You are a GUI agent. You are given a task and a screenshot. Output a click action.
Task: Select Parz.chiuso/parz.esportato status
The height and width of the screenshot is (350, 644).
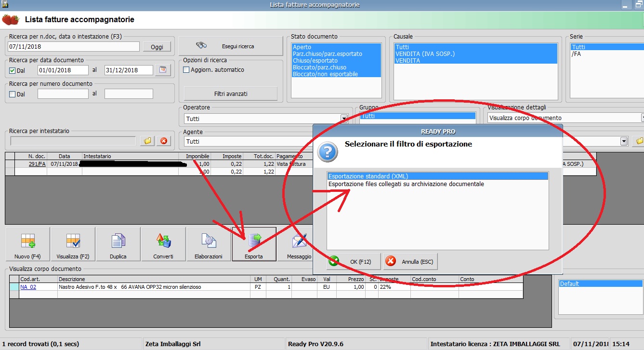tap(336, 54)
